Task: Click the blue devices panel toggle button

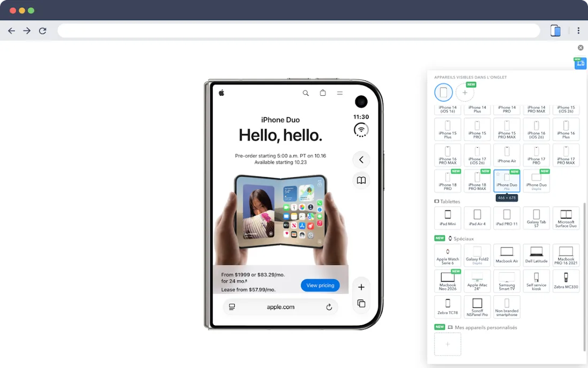Action: point(580,63)
